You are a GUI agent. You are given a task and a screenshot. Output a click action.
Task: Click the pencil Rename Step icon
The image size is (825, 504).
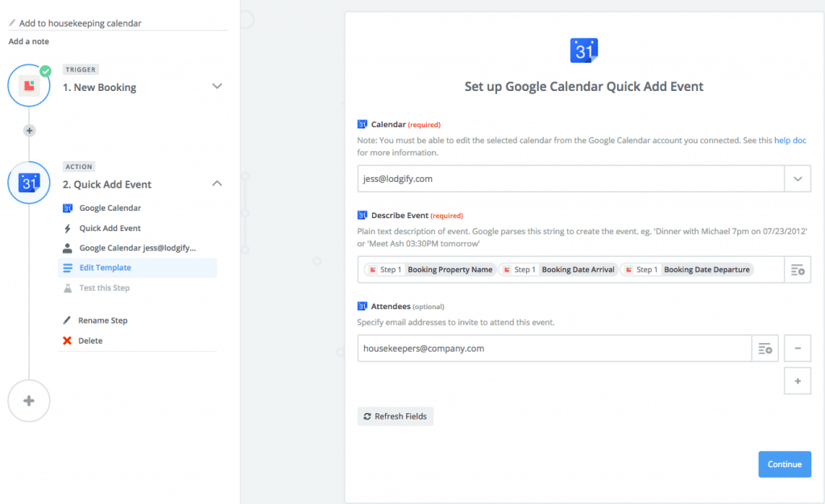click(67, 320)
